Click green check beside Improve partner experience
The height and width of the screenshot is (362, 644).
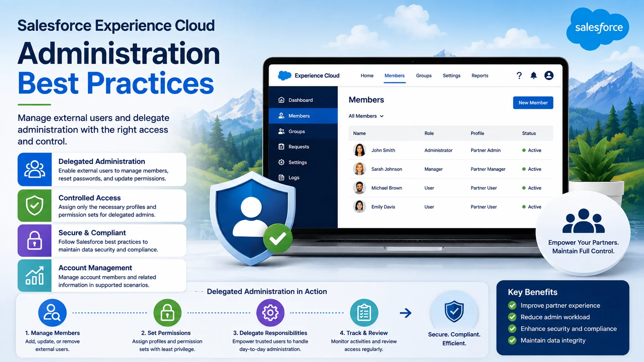[512, 305]
